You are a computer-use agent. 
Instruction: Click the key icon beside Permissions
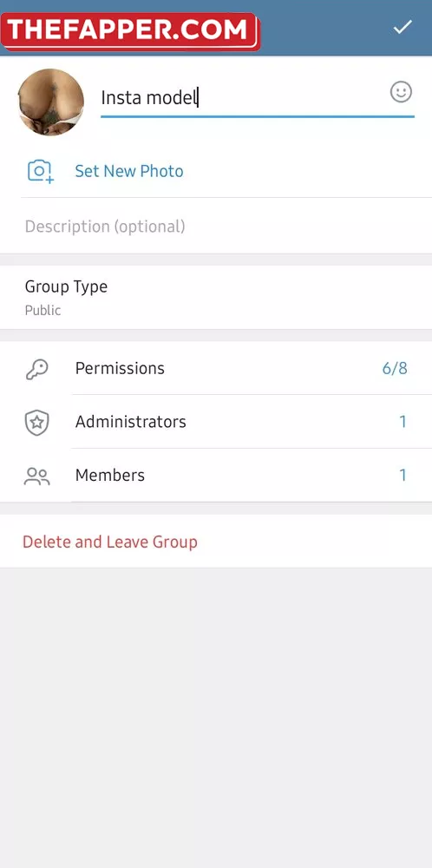(x=37, y=369)
